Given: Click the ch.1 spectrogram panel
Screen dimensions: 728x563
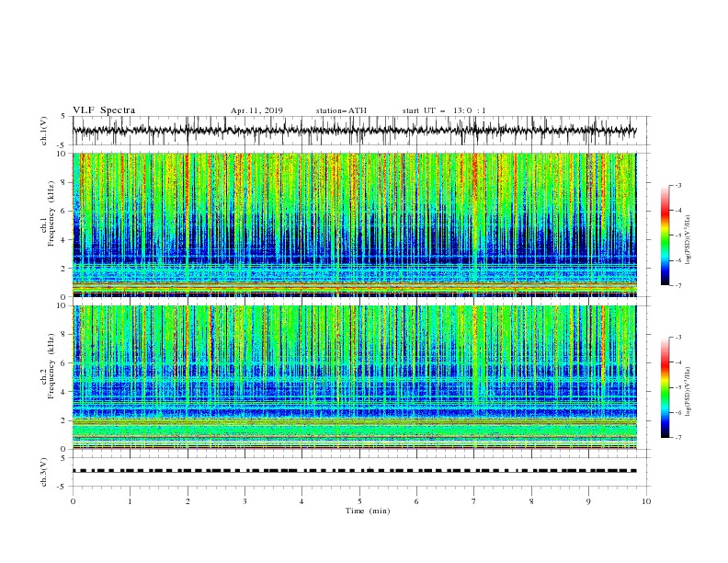Looking at the screenshot, I should (x=355, y=224).
